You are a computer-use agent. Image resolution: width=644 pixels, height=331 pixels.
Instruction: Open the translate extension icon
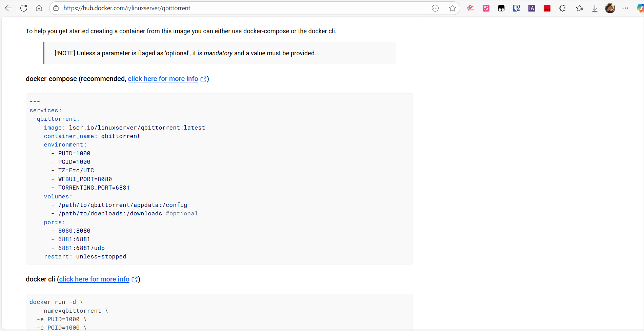[x=486, y=8]
